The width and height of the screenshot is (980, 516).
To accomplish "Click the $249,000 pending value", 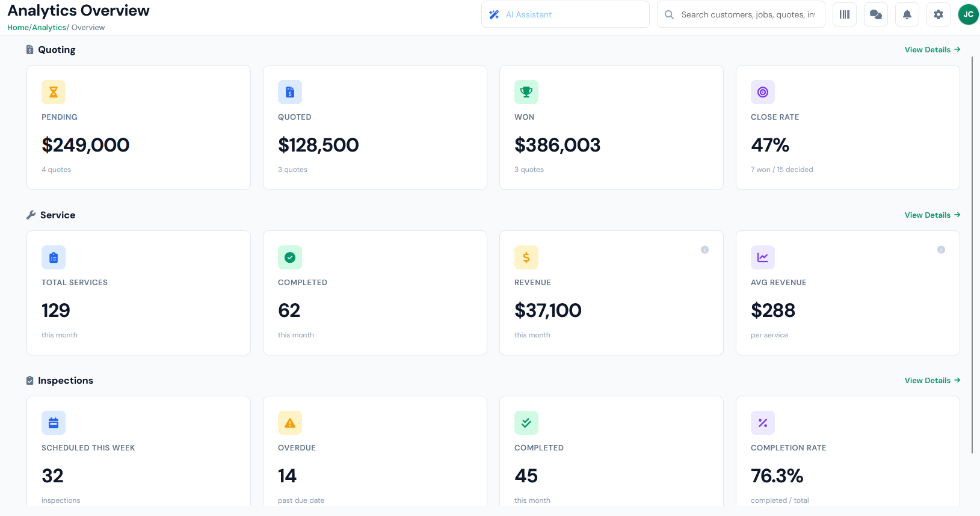I will (85, 145).
